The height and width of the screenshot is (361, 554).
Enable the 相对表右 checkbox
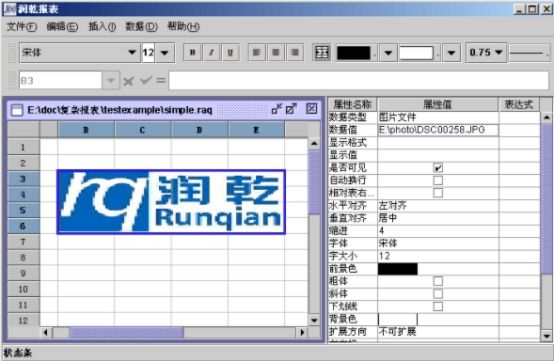tap(438, 193)
